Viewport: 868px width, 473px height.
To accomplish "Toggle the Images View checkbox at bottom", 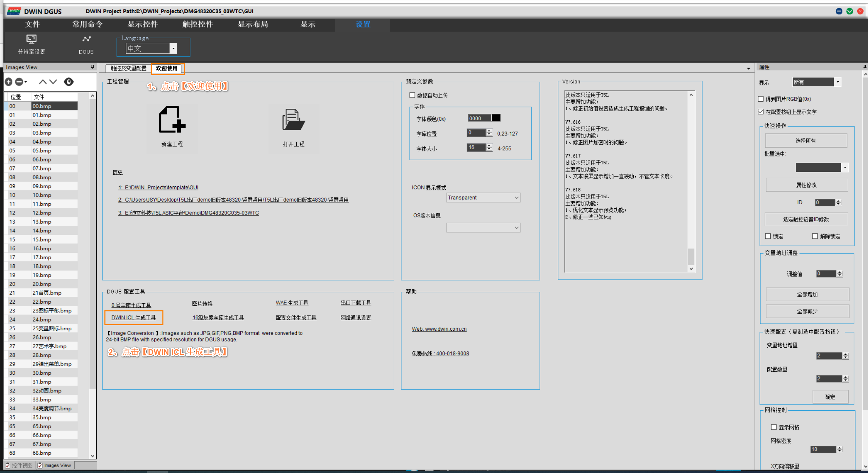I will [40, 466].
